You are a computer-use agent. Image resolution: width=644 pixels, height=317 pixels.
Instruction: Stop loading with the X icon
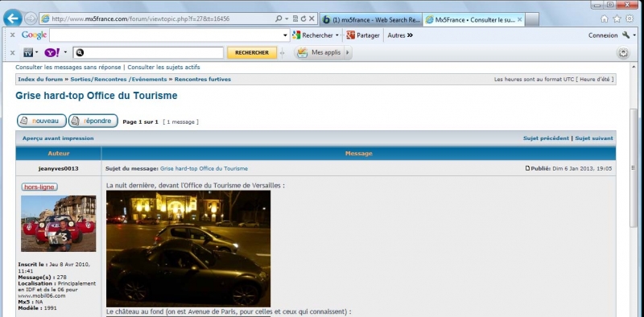click(x=312, y=19)
